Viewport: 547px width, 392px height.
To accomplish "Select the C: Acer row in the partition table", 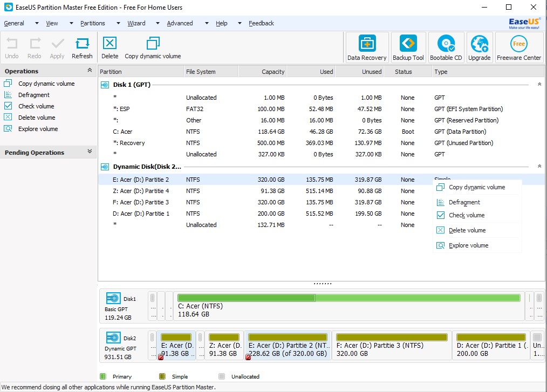I will (321, 132).
